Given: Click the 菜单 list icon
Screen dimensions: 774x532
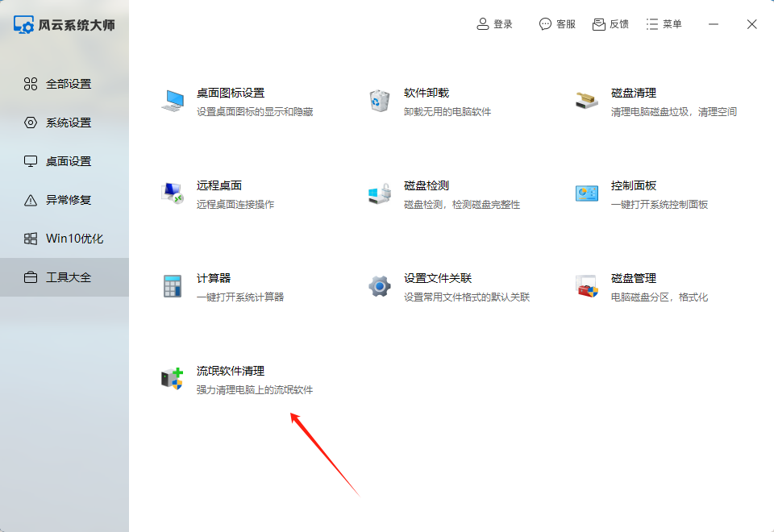Looking at the screenshot, I should pyautogui.click(x=652, y=23).
